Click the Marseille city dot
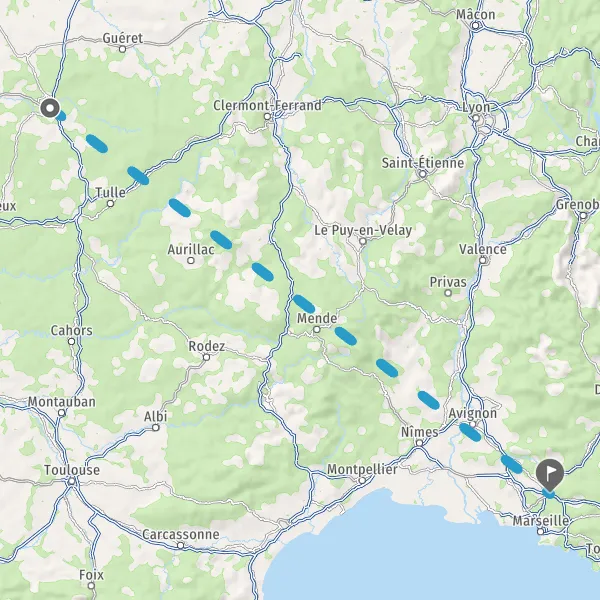The height and width of the screenshot is (600, 600). click(540, 532)
